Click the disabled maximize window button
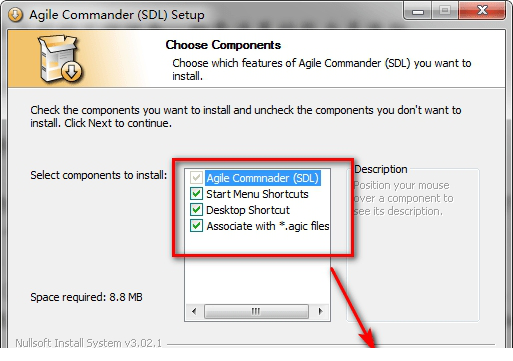 (x=445, y=11)
